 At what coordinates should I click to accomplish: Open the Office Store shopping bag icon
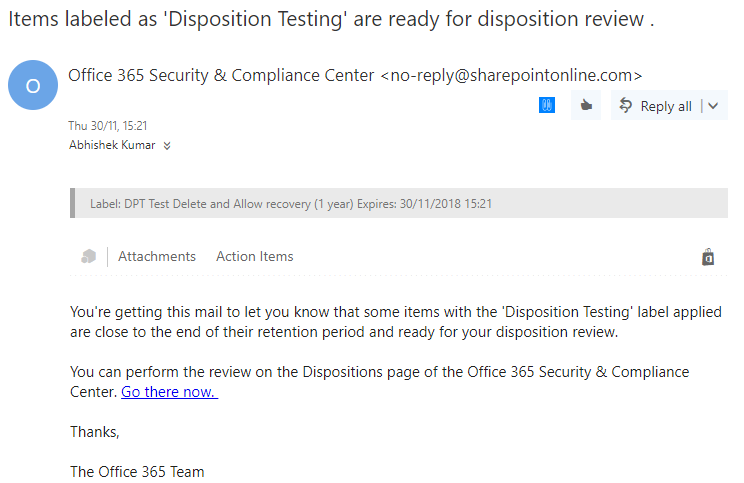point(708,257)
